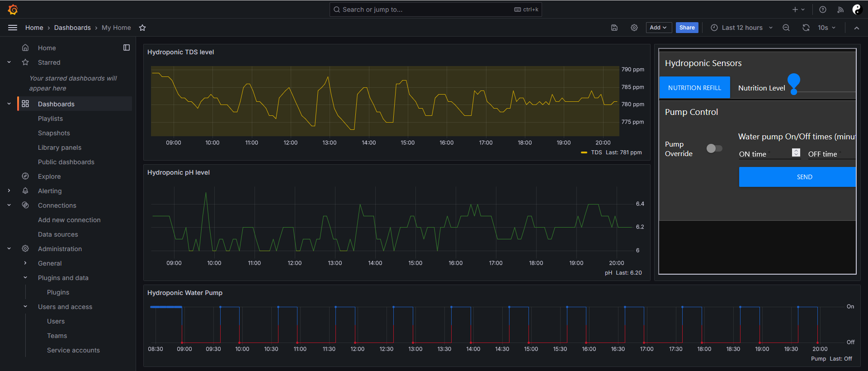Open Users in sidebar
Viewport: 868px width, 371px height.
point(56,321)
